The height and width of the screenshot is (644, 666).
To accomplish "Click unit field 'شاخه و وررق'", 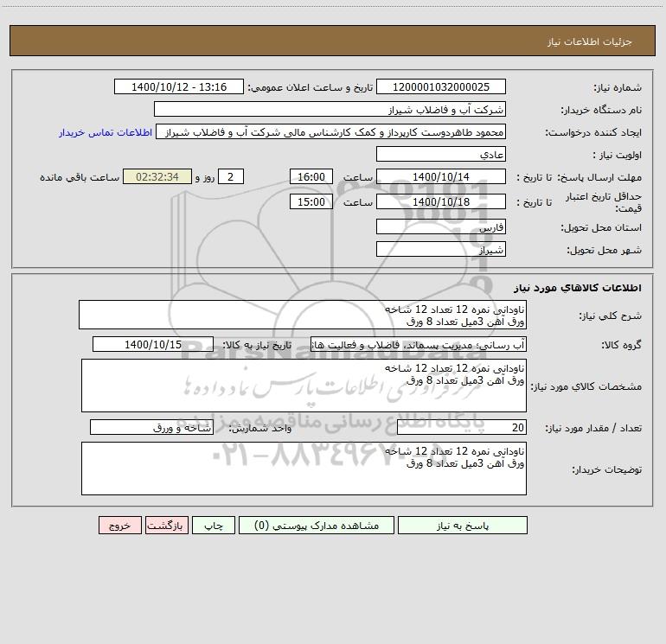I will (x=151, y=427).
